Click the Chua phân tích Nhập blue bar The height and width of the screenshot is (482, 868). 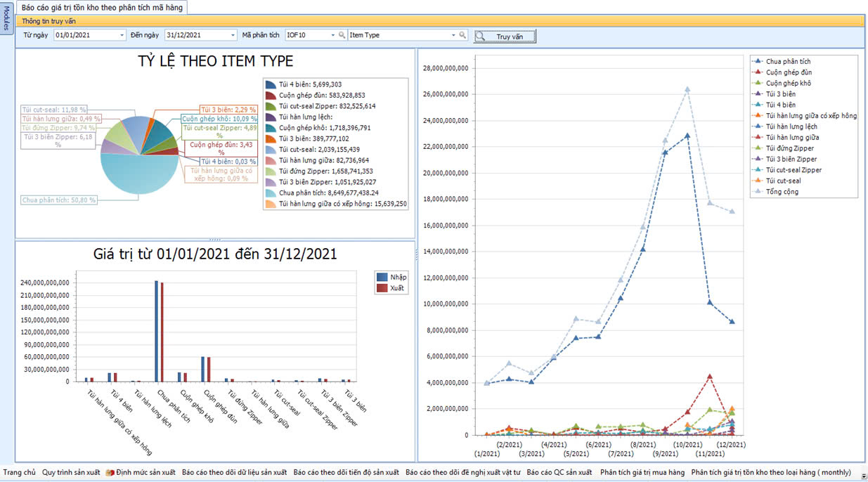point(156,331)
